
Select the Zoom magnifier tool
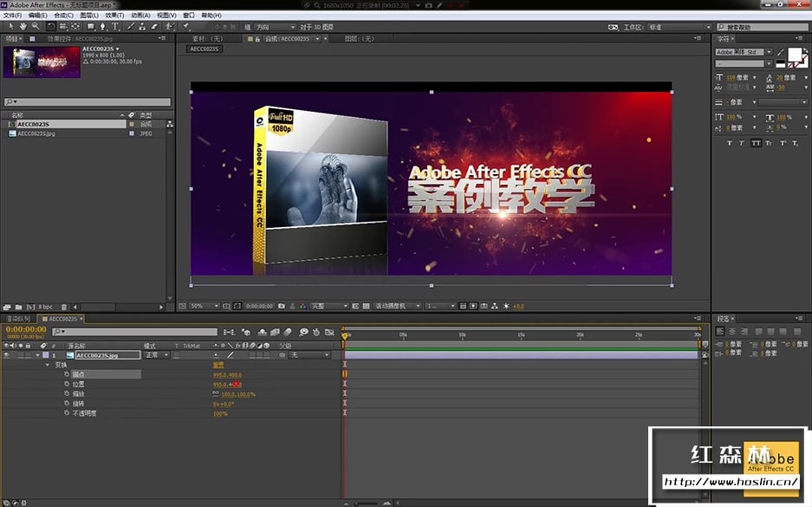36,26
